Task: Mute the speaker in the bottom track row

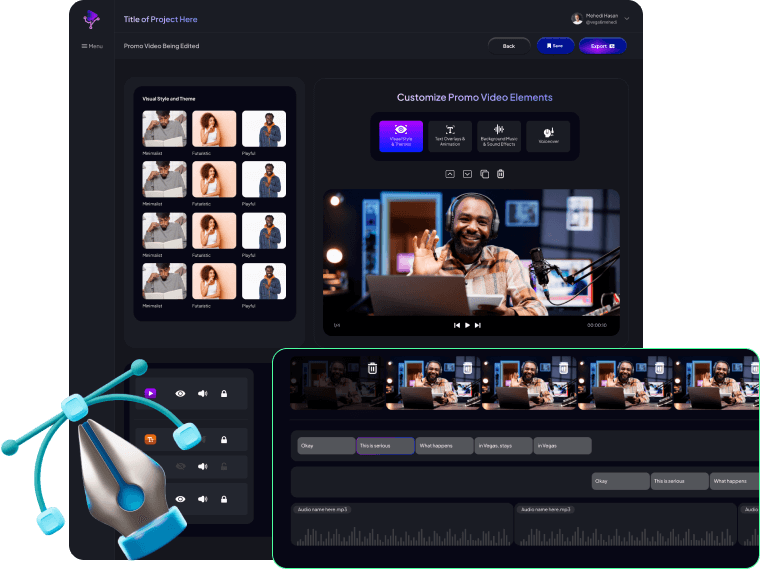Action: click(x=203, y=499)
